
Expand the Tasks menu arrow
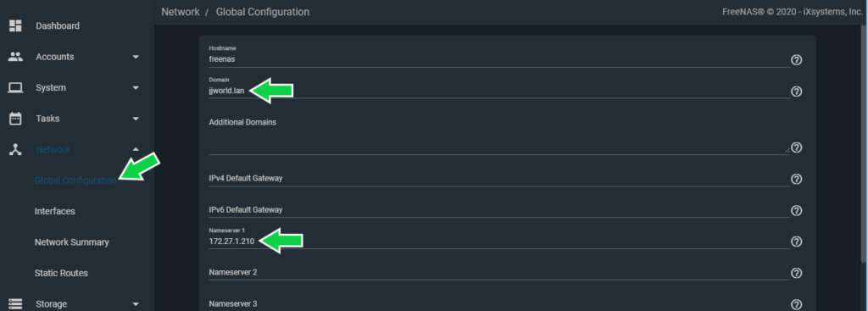[136, 119]
